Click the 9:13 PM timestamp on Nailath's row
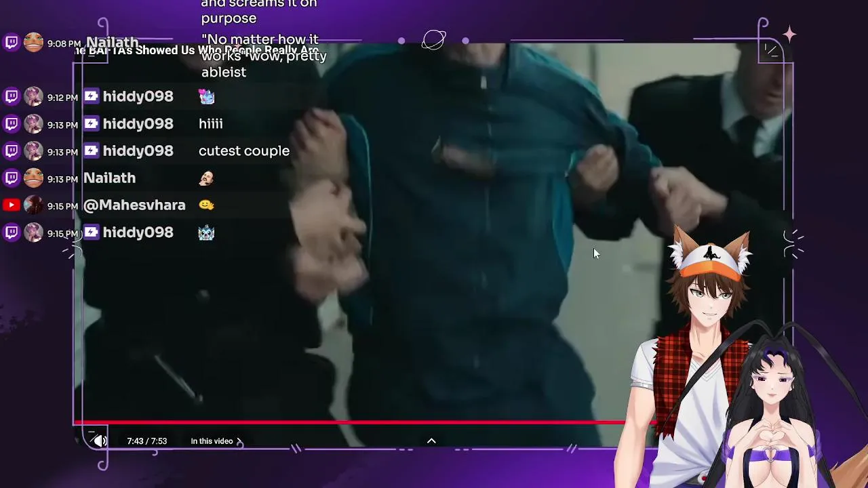This screenshot has width=868, height=488. click(62, 179)
